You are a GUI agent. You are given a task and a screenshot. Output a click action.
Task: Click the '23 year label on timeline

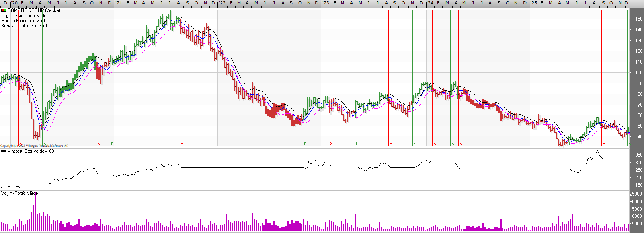326,3
